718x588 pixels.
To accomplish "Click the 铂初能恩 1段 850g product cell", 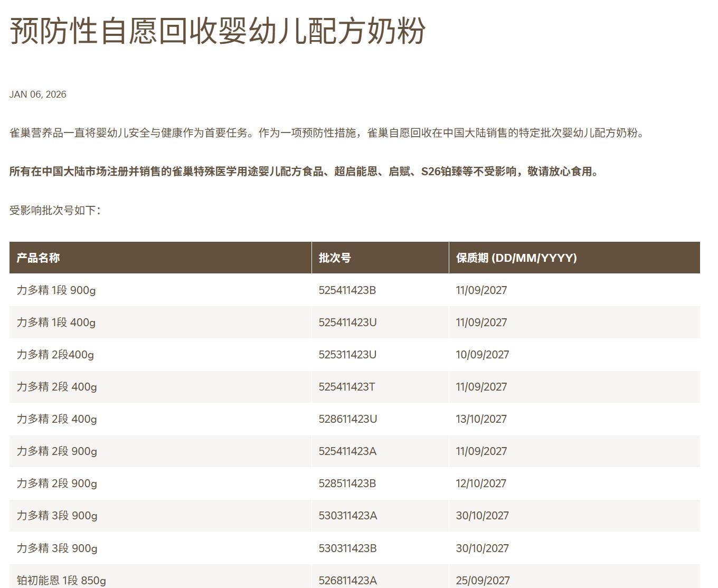I will click(x=61, y=580).
